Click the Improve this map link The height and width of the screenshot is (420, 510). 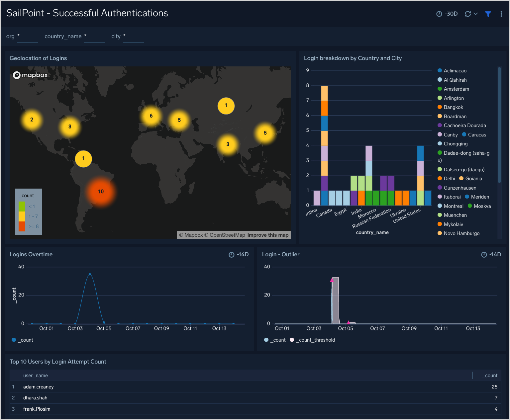[x=268, y=235]
